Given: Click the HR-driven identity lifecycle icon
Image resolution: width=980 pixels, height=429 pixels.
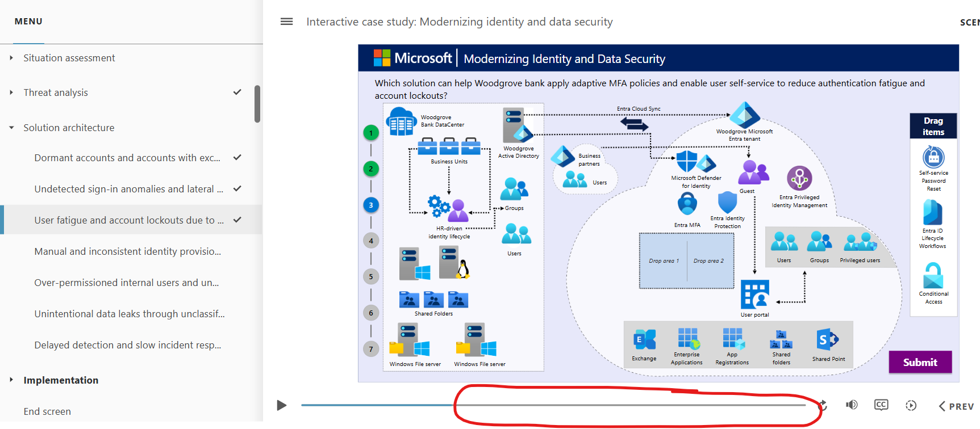Looking at the screenshot, I should point(448,209).
